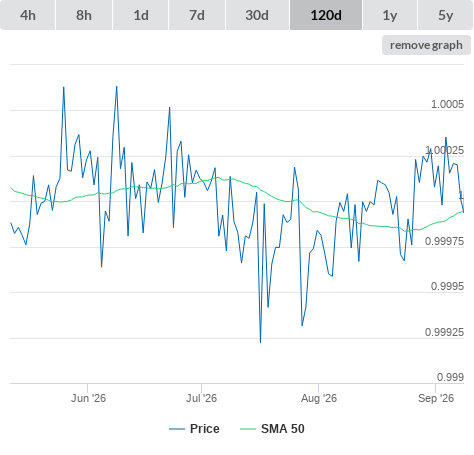This screenshot has width=474, height=455.
Task: Click the Sep '26 axis label
Action: pos(436,398)
